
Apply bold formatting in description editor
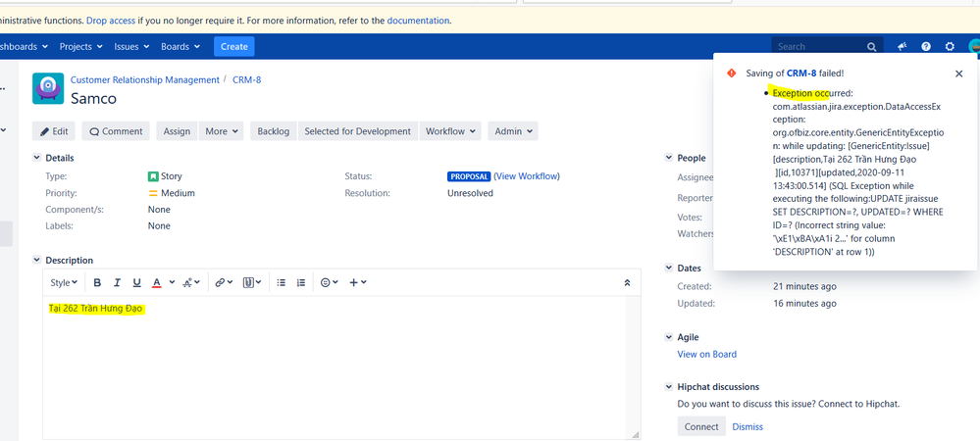tap(97, 282)
